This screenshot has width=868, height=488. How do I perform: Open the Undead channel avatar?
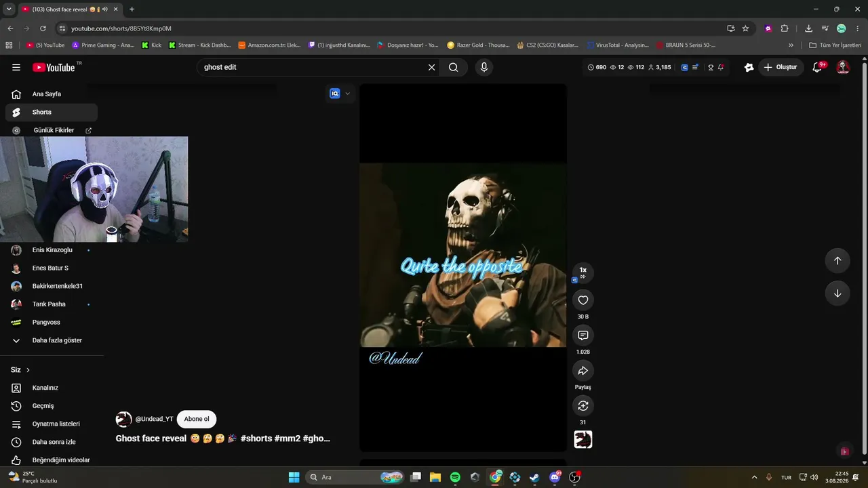[123, 420]
